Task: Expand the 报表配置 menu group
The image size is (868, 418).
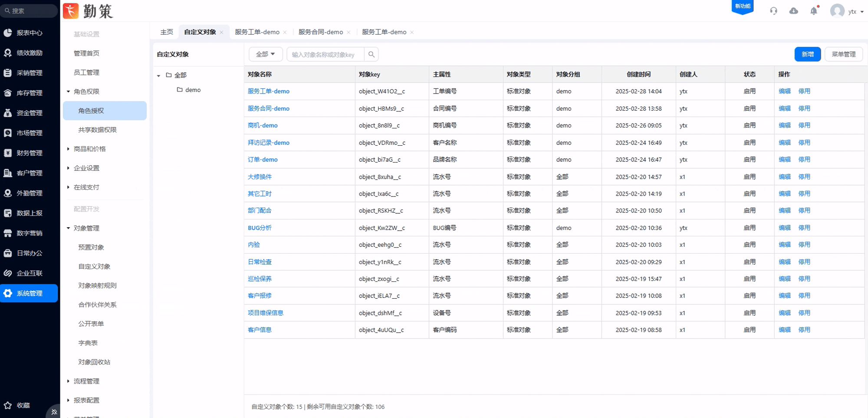Action: click(68, 400)
